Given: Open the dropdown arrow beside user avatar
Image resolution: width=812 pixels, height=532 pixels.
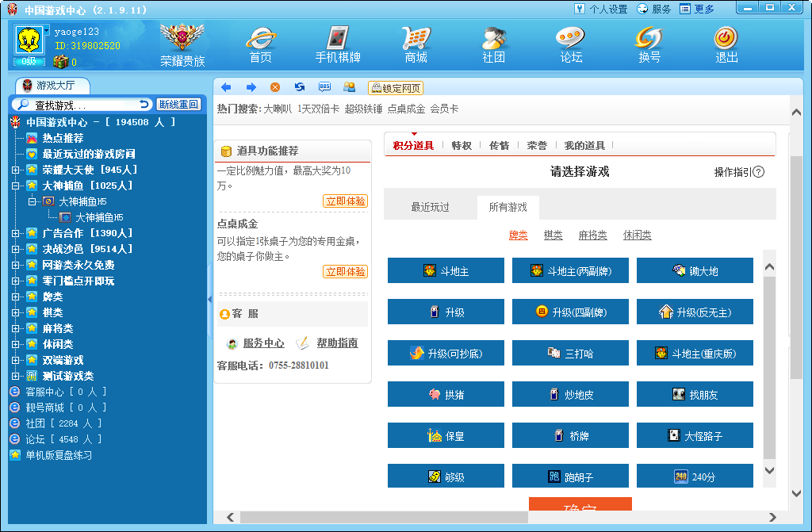Looking at the screenshot, I should pyautogui.click(x=47, y=30).
